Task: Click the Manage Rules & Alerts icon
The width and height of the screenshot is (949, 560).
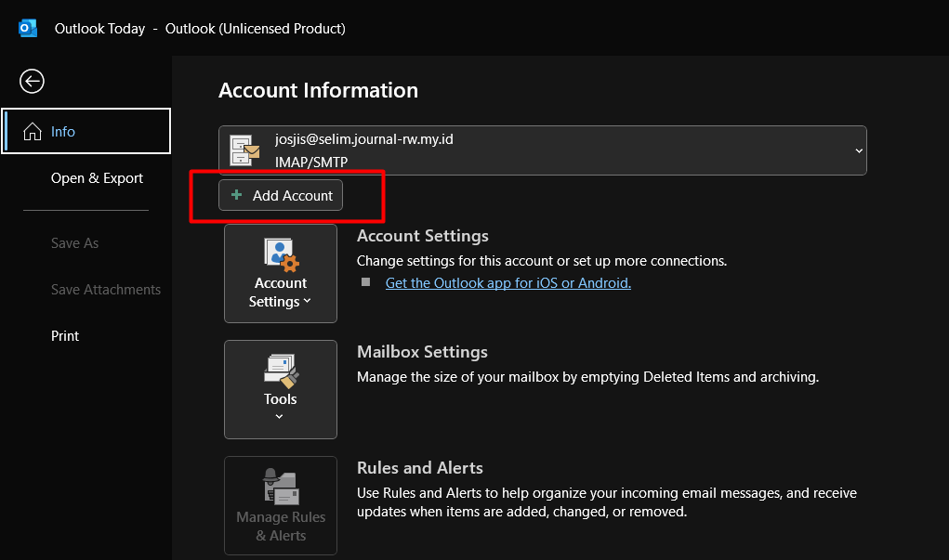Action: point(281,487)
